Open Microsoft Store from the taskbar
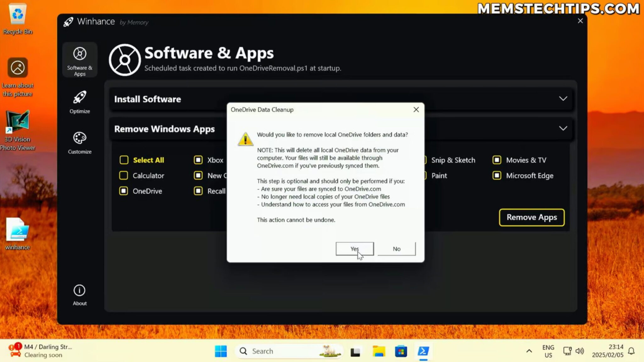Viewport: 644px width, 362px height. click(401, 351)
